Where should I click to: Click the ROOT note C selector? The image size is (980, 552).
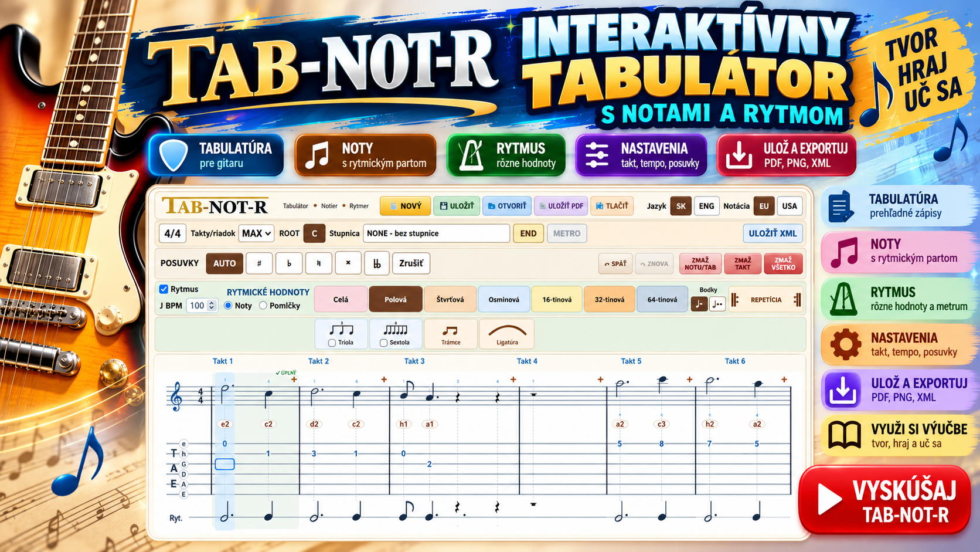(x=314, y=233)
